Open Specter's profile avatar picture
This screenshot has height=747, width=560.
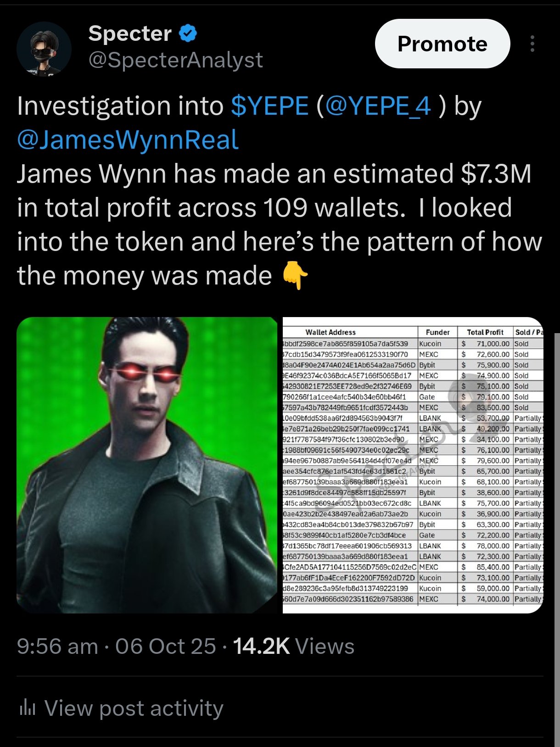[x=44, y=49]
